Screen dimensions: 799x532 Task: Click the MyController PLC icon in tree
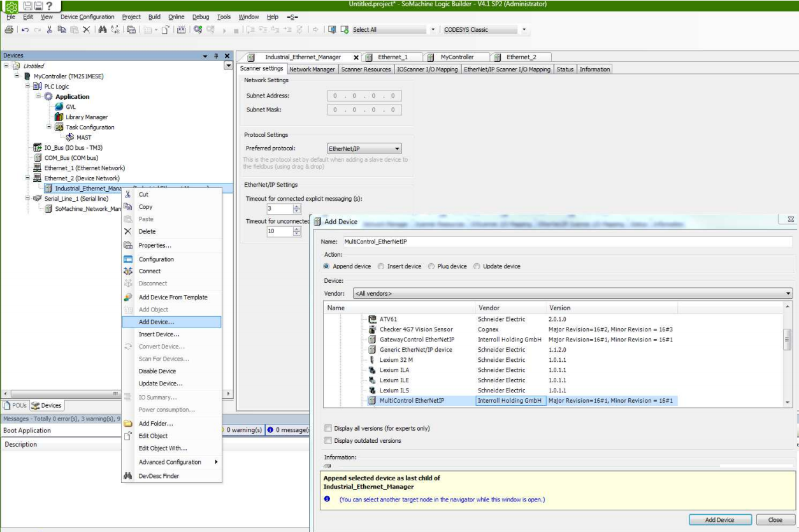pyautogui.click(x=27, y=76)
